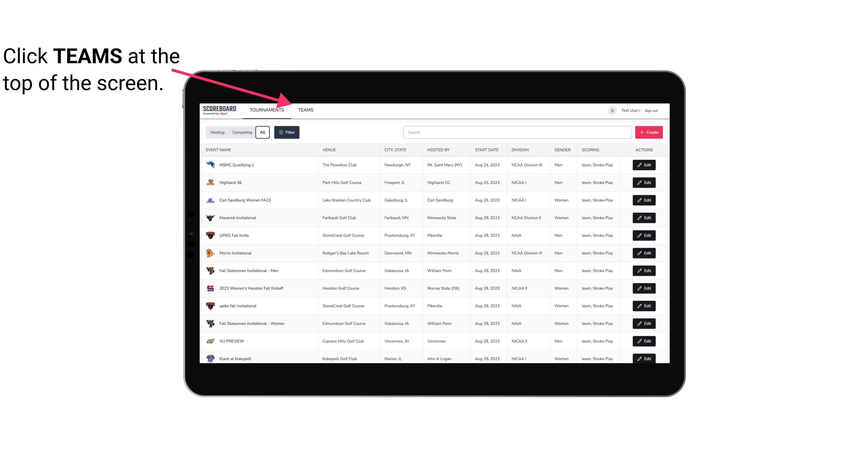Click the Create button to add tournament
868x467 pixels.
point(649,132)
